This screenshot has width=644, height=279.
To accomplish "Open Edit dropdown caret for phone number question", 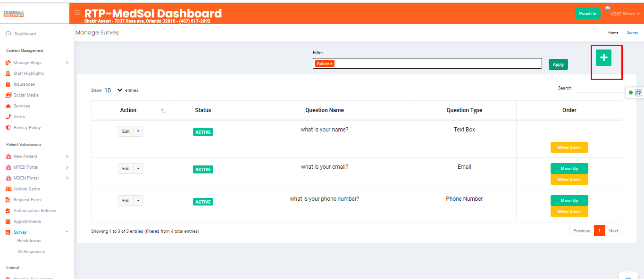I will 138,201.
